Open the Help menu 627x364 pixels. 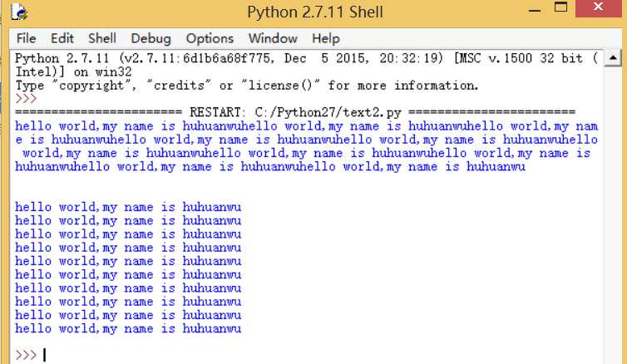coord(326,39)
